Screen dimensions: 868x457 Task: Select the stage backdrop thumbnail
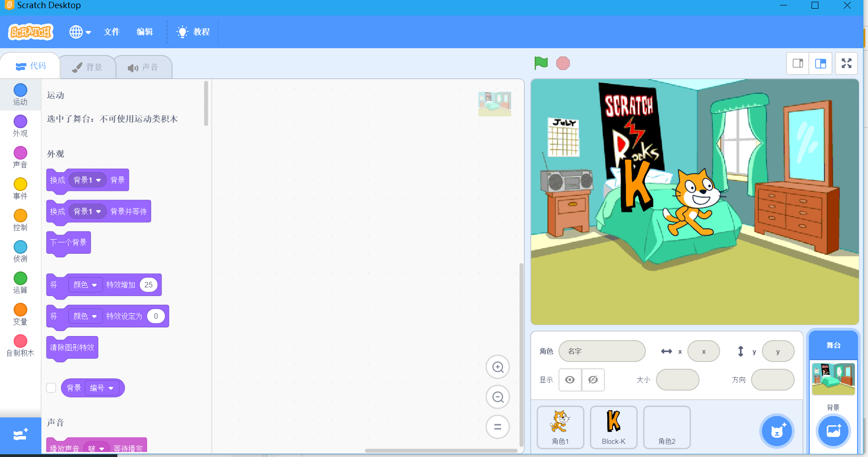(833, 378)
